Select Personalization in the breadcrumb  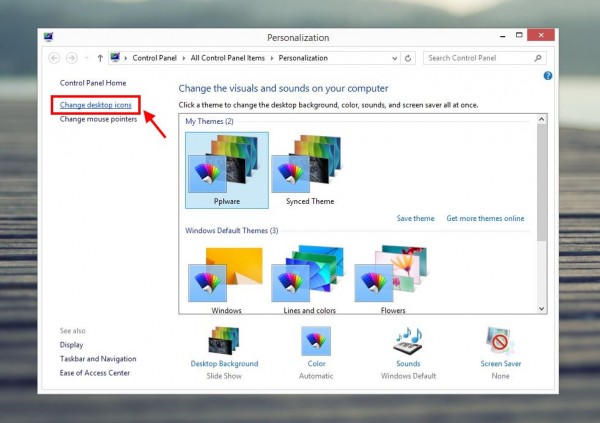point(303,58)
